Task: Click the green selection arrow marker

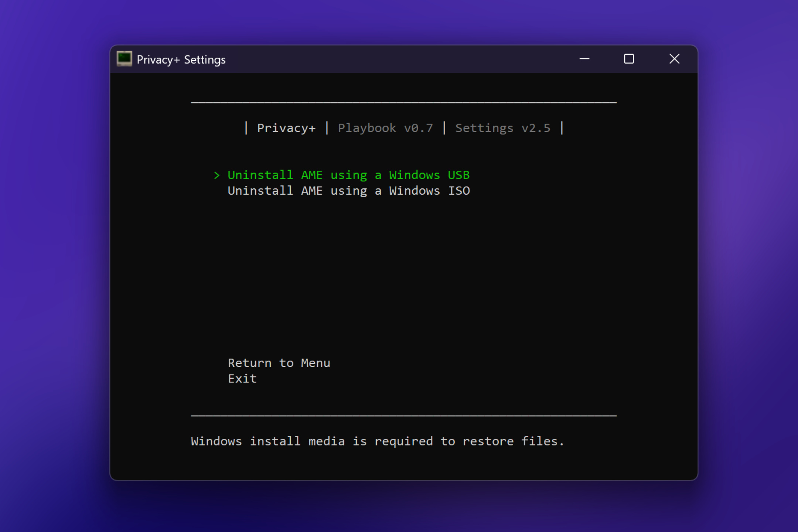Action: tap(217, 175)
